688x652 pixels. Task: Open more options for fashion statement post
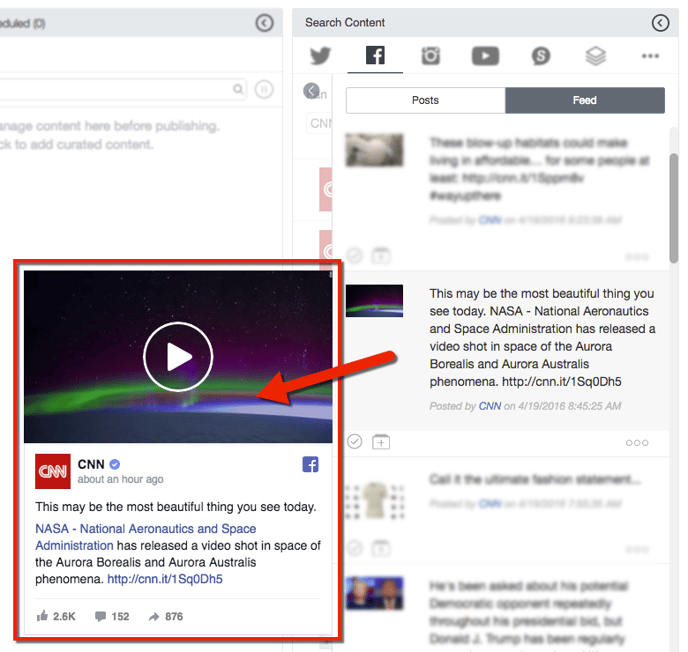click(637, 549)
